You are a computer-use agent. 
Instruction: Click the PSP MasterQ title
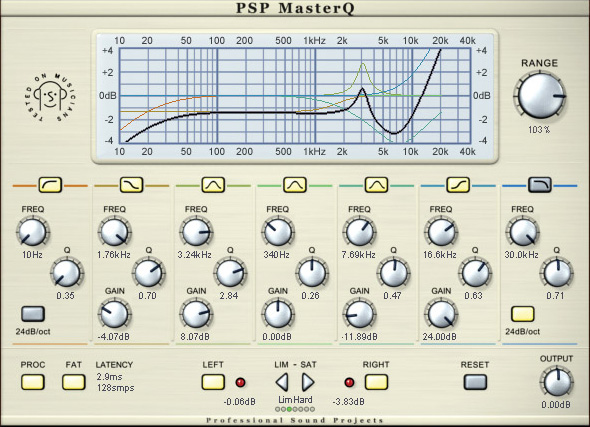point(295,8)
